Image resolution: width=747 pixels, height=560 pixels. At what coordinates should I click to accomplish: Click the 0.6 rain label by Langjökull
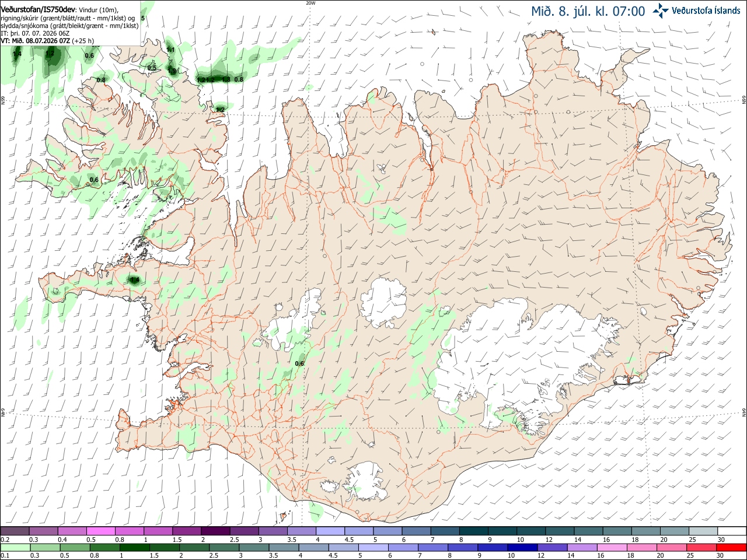(x=299, y=364)
